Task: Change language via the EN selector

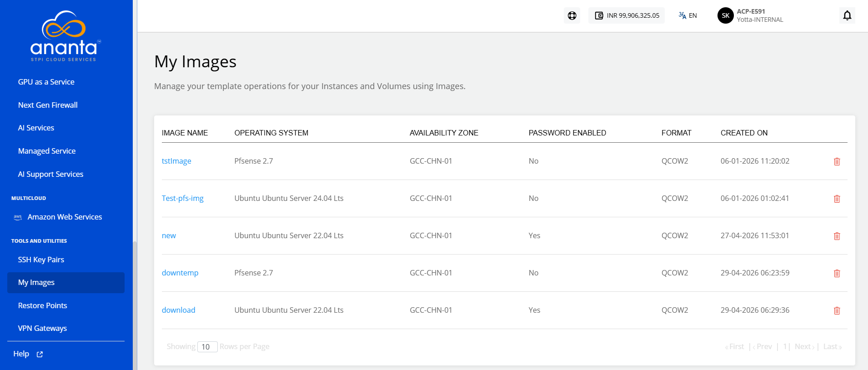Action: (687, 15)
